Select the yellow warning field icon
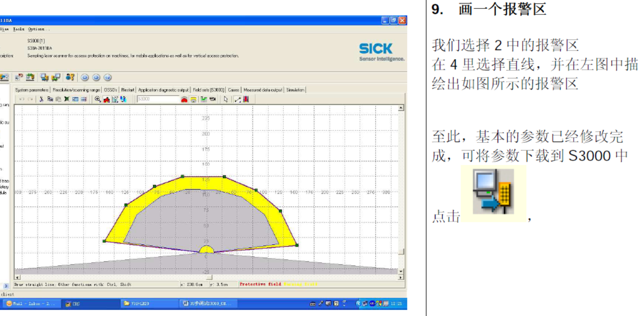 click(193, 99)
